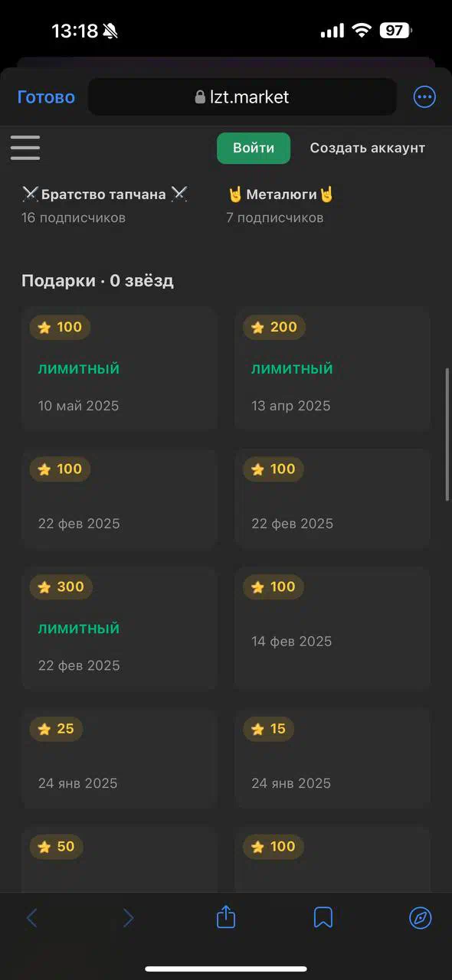Open the Создать аккаунт link
This screenshot has height=980, width=452.
coord(367,148)
